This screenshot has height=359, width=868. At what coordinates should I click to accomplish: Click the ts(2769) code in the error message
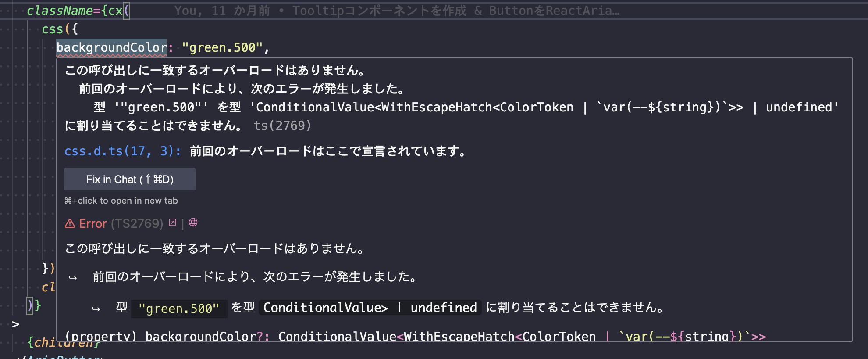tap(283, 126)
